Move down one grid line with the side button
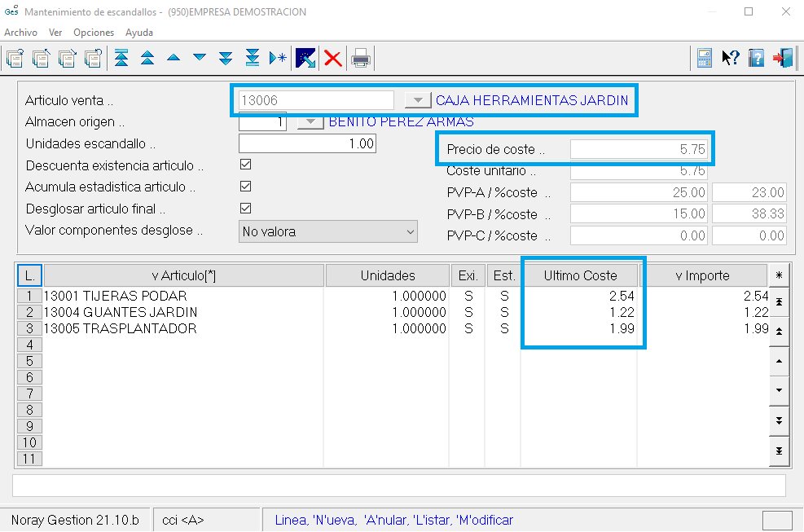Viewport: 804px width, 532px height. click(x=779, y=390)
